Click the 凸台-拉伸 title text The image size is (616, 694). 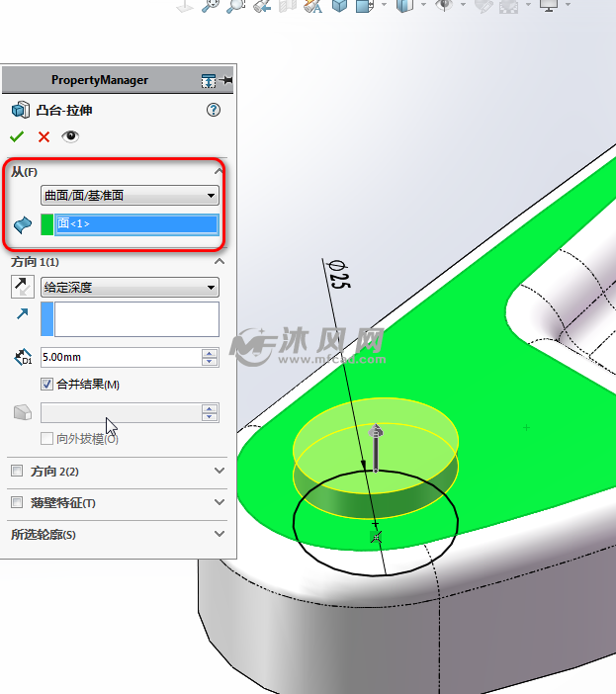pyautogui.click(x=64, y=110)
